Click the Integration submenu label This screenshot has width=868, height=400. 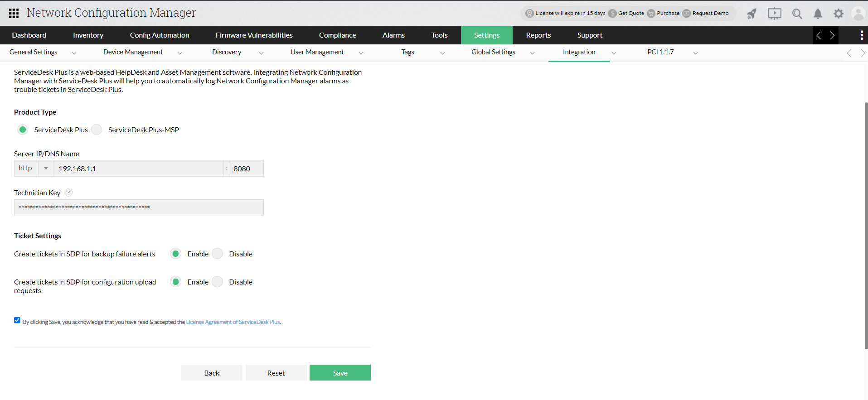coord(579,52)
